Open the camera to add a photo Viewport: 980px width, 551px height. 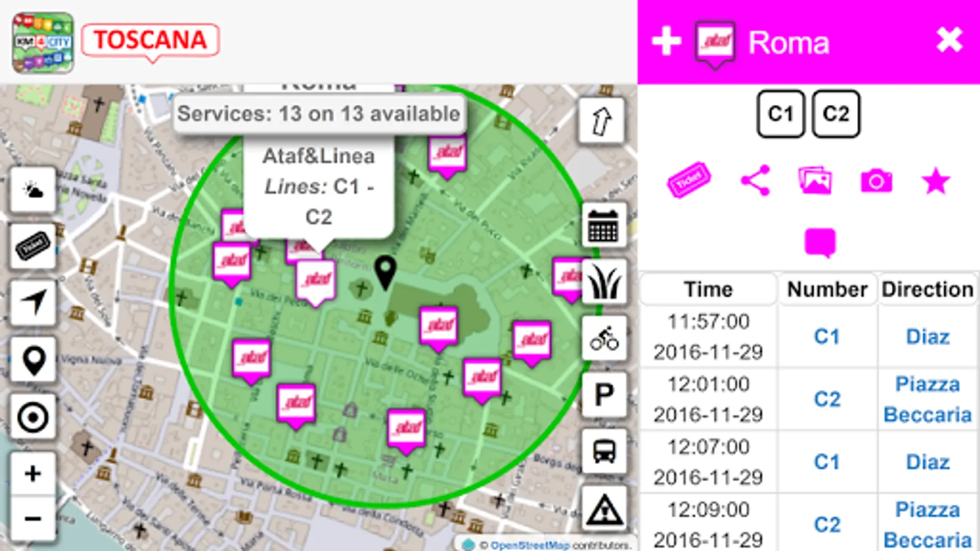[x=876, y=181]
